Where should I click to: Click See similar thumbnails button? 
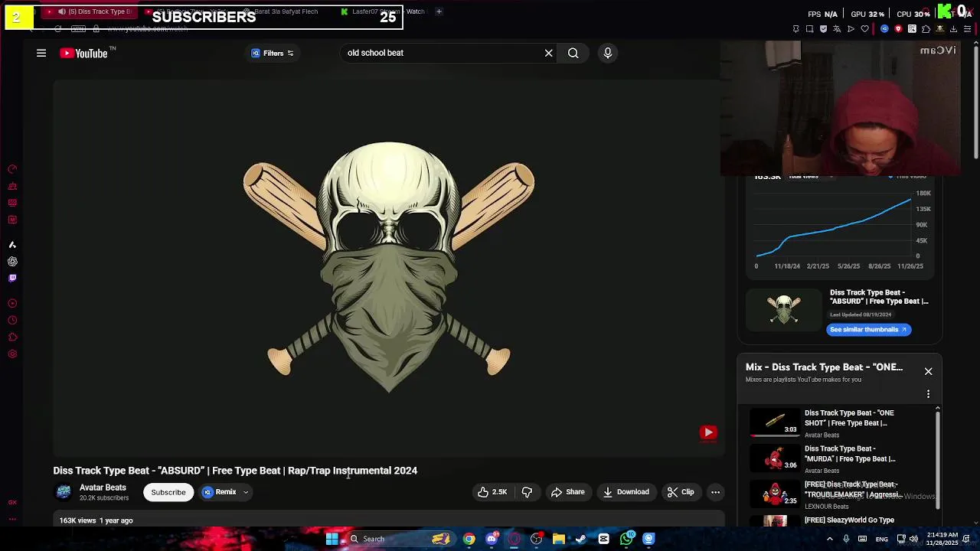[x=868, y=329]
